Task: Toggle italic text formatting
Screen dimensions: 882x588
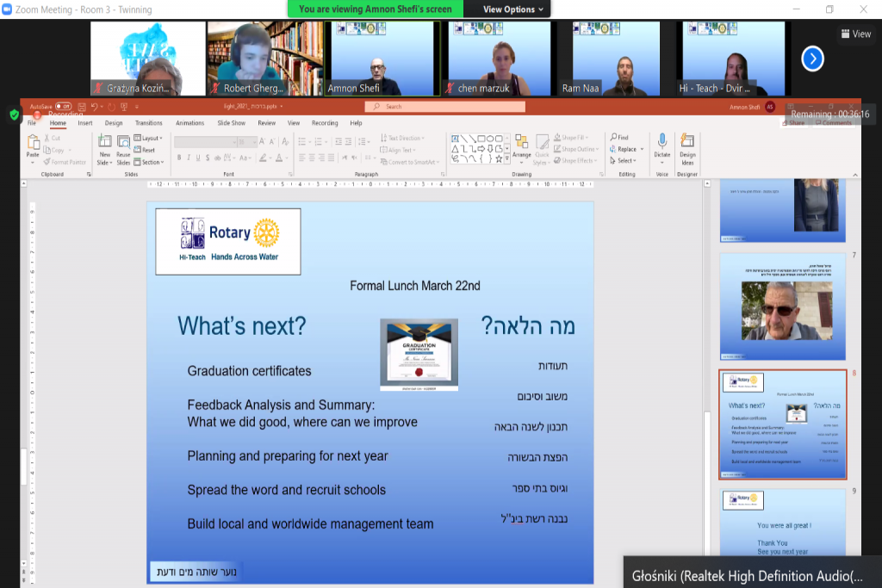Action: tap(189, 158)
